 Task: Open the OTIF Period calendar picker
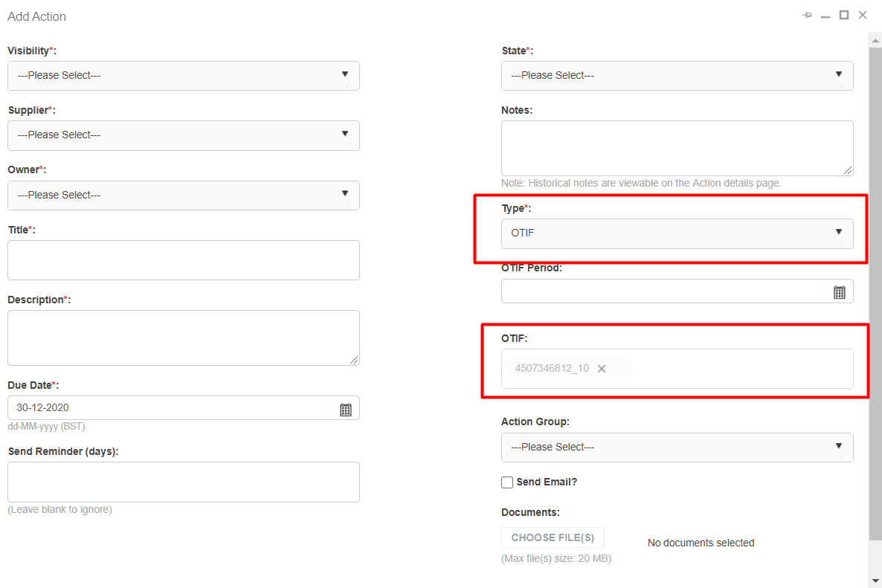pyautogui.click(x=840, y=292)
